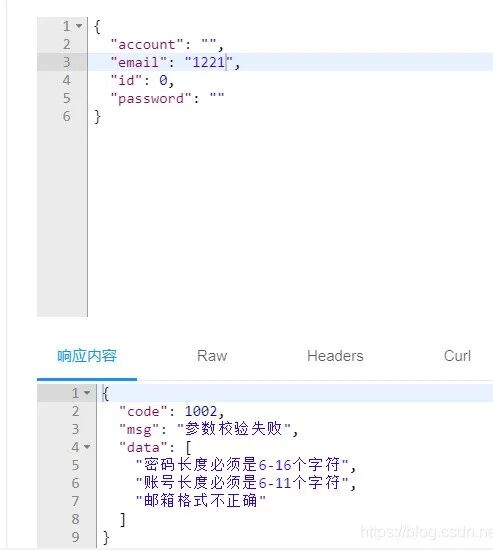Click the message text 参数校验失败

pos(233,429)
